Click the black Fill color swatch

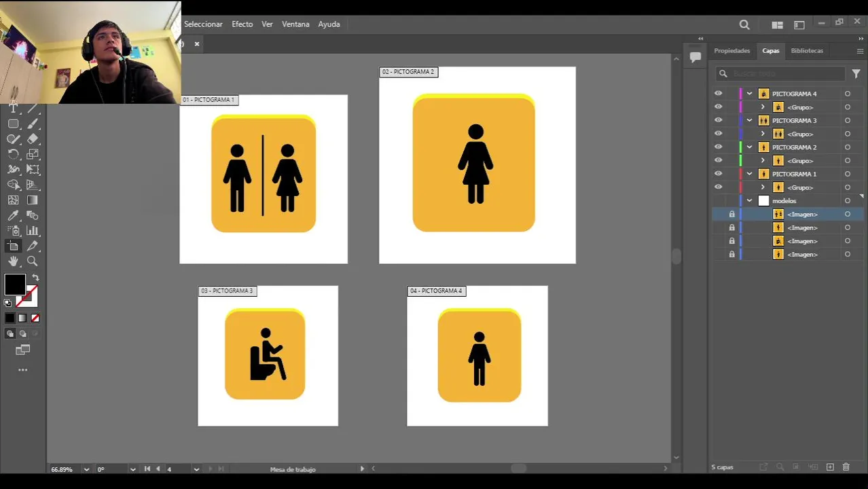point(14,283)
